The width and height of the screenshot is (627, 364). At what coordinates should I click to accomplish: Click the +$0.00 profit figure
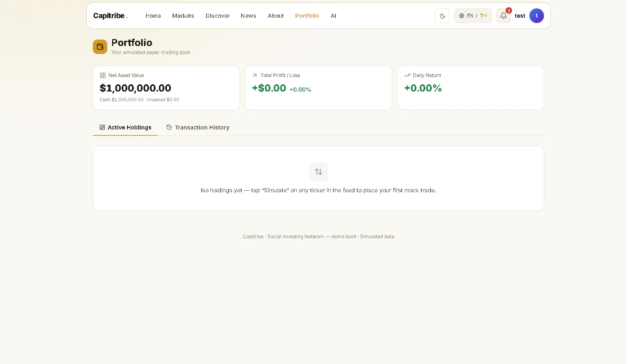pyautogui.click(x=269, y=88)
